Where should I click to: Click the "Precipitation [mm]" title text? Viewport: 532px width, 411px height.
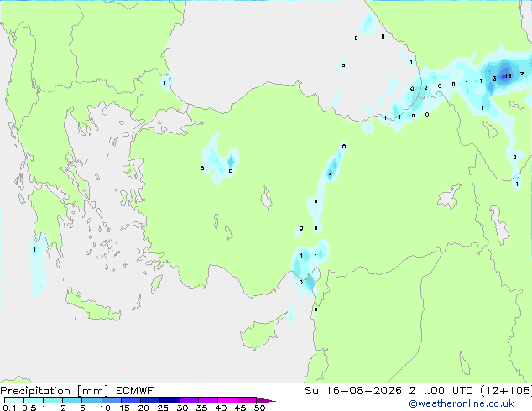click(x=54, y=391)
